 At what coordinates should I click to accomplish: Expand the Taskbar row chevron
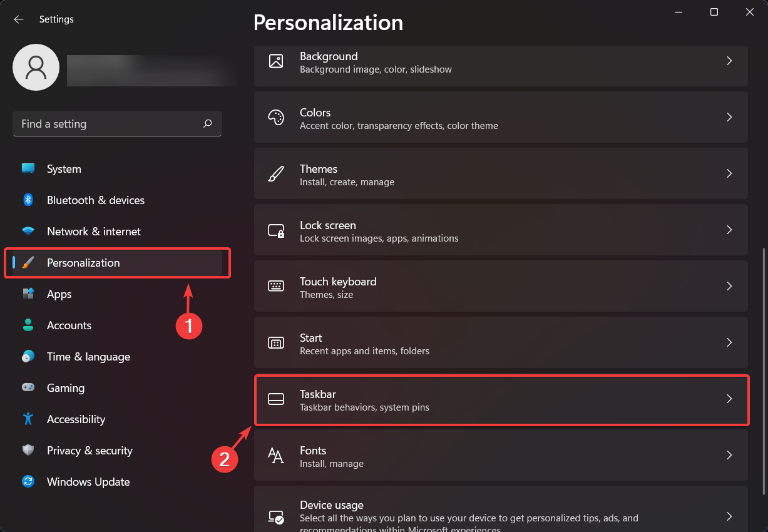point(729,399)
